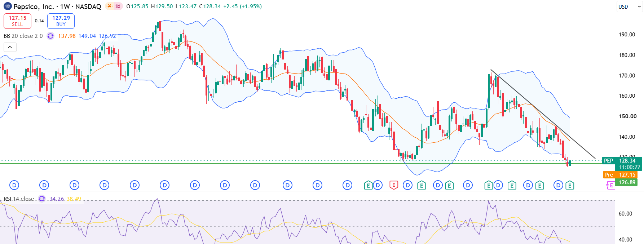Image resolution: width=644 pixels, height=244 pixels.
Task: Click the yellow RSI average value 38.49
Action: click(x=74, y=199)
